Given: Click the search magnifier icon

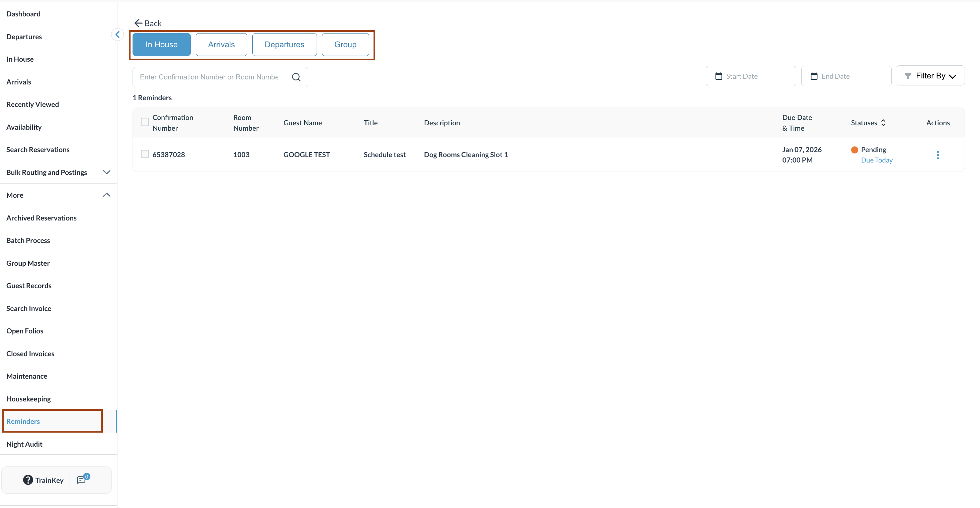Looking at the screenshot, I should (296, 77).
